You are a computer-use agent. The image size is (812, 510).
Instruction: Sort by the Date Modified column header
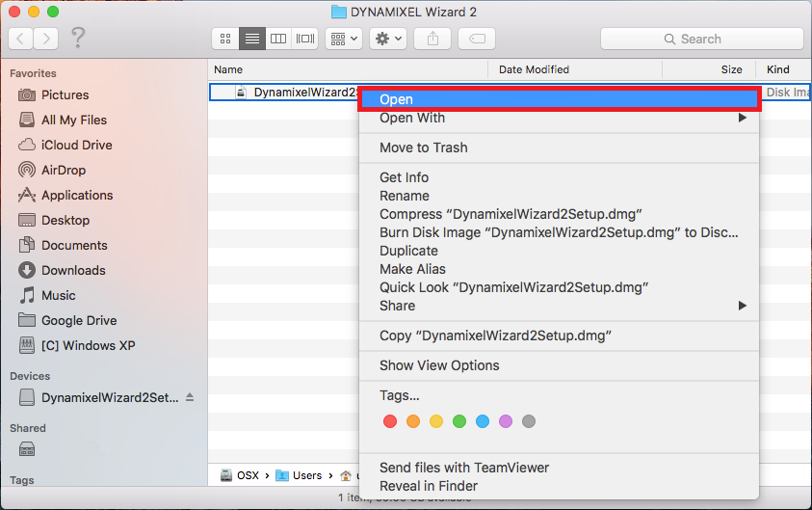(534, 69)
